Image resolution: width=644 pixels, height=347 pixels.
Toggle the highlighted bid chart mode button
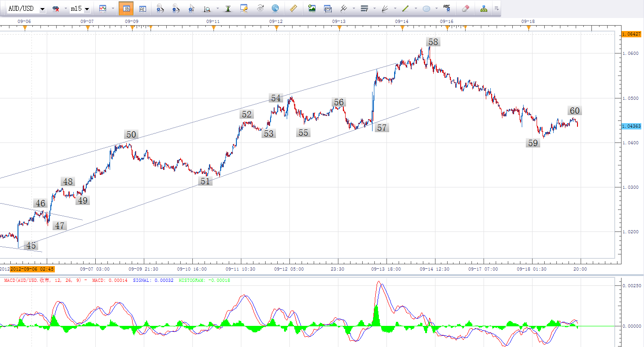pyautogui.click(x=126, y=9)
